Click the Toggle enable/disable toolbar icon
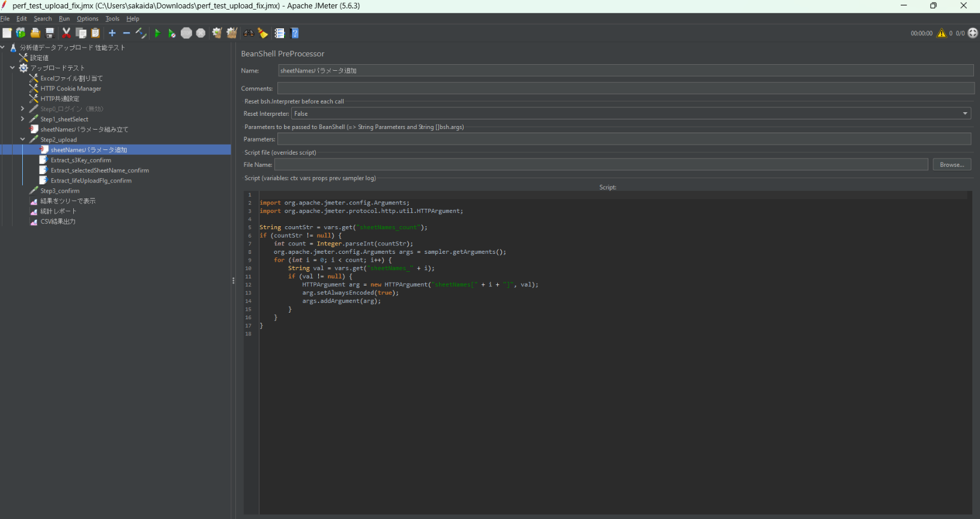Viewport: 980px width, 519px height. (141, 33)
